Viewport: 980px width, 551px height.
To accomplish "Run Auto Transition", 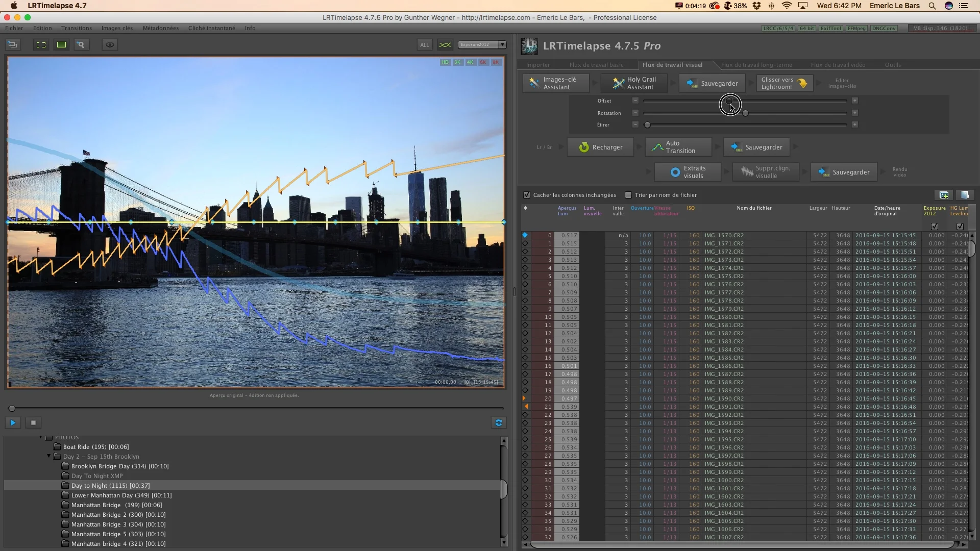I will pos(678,147).
